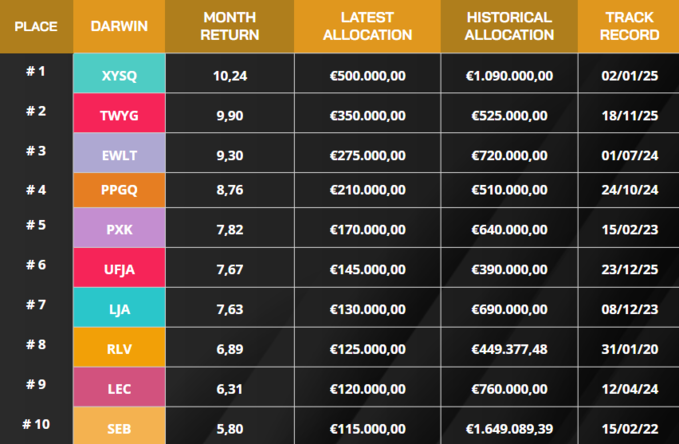Open the PPGQ darwin tile
Image resolution: width=679 pixels, height=444 pixels.
pyautogui.click(x=119, y=190)
